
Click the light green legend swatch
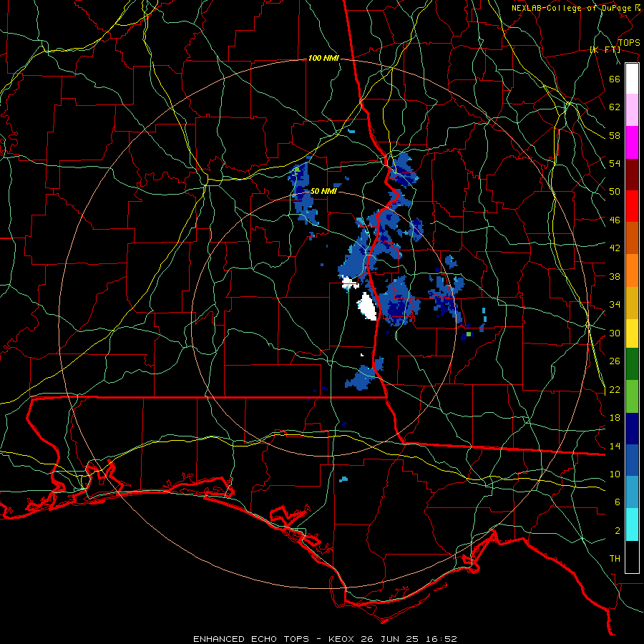[x=632, y=396]
